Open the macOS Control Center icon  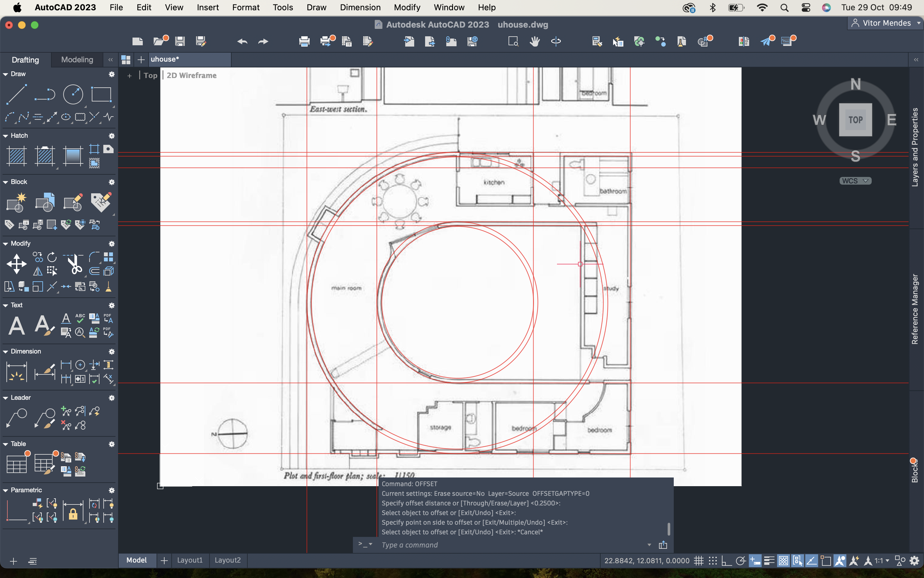coord(806,8)
